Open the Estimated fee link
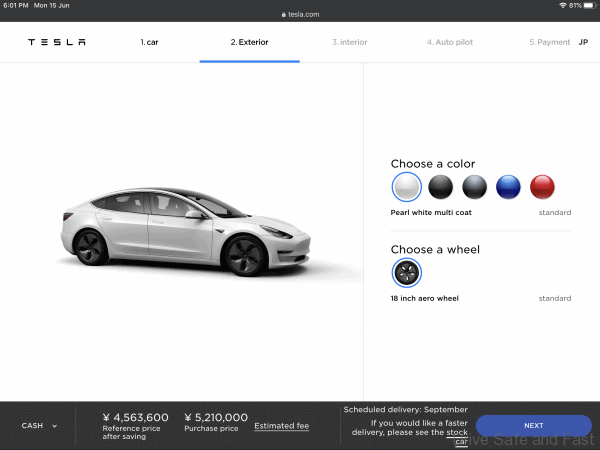Screen dimensions: 600x450 [x=282, y=426]
